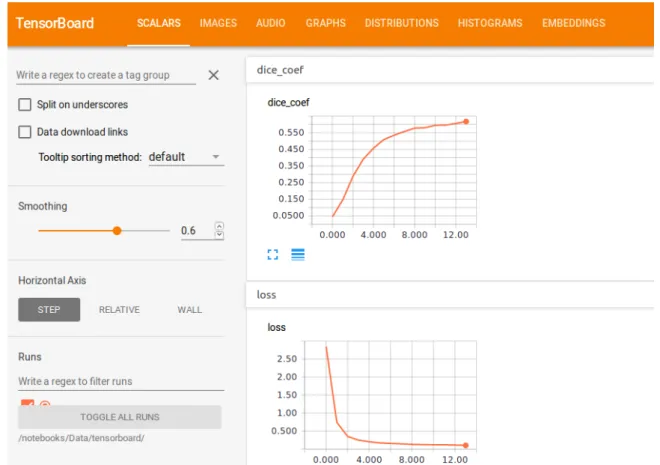Click TOGGLE ALL RUNS button
The image size is (660, 465).
coord(120,417)
